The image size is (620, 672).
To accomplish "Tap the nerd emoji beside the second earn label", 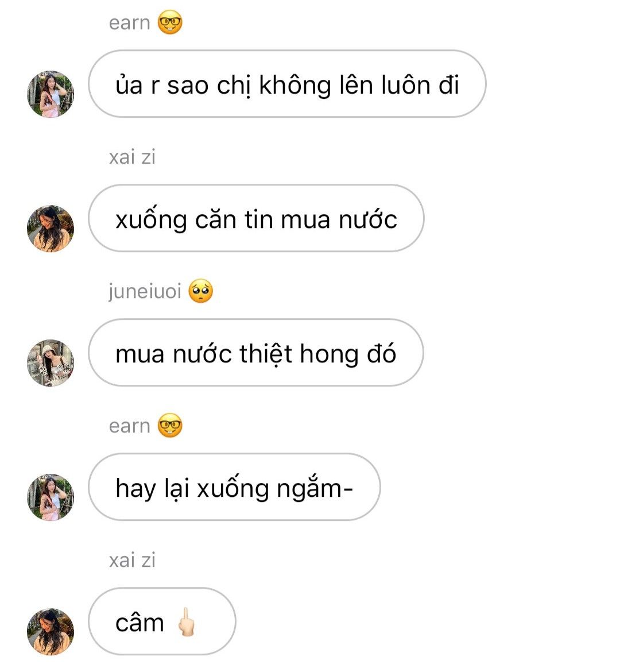I will [x=170, y=426].
